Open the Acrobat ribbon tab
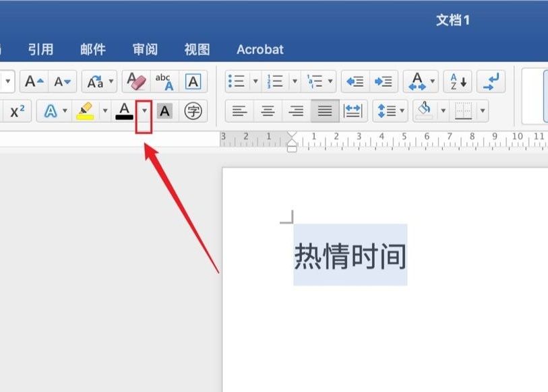 pos(260,49)
